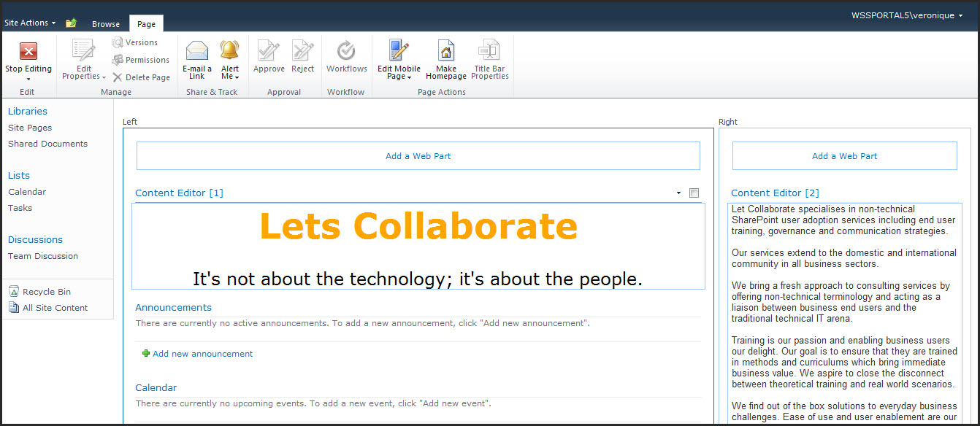Click the Make Homepage icon
980x426 pixels.
coord(445,51)
